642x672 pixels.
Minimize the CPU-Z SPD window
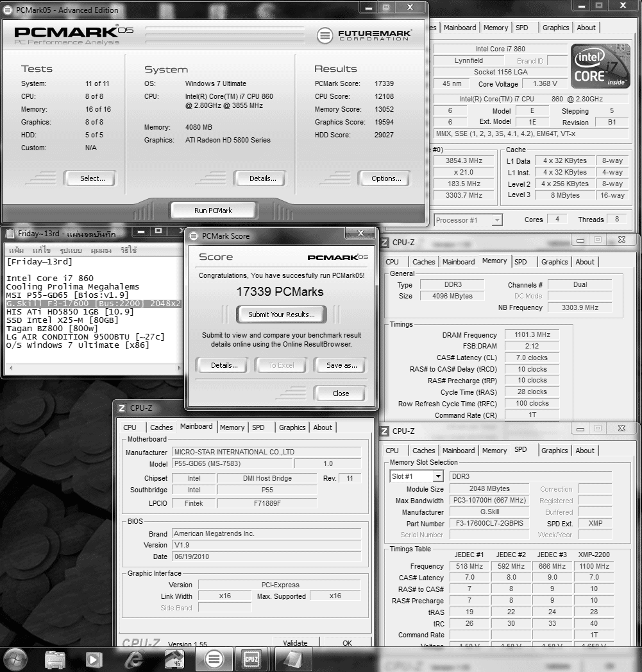(x=580, y=429)
